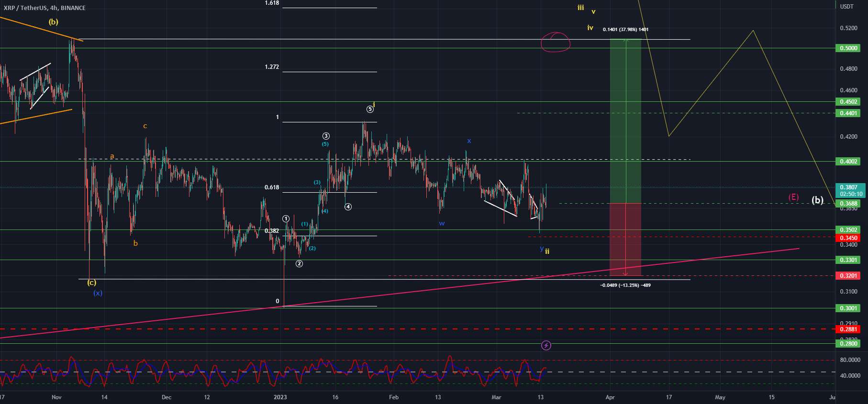This screenshot has height=404, width=868.
Task: Click the purple lightning event icon
Action: [546, 345]
